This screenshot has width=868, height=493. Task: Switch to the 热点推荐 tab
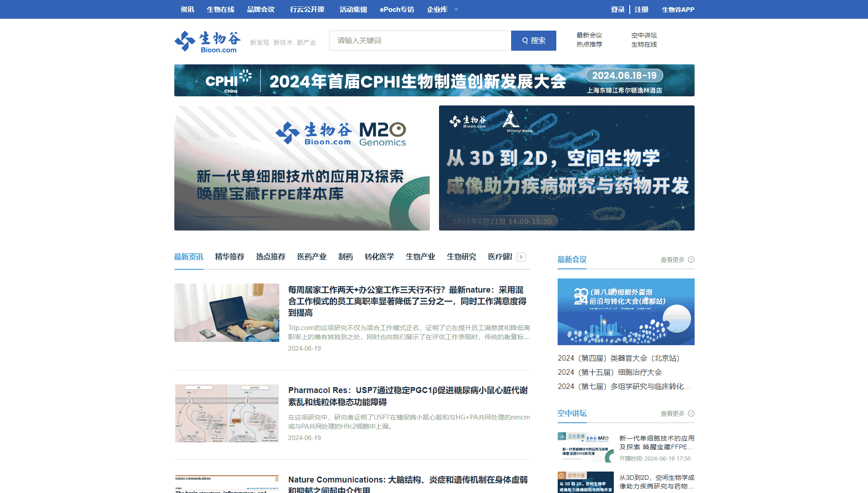tap(271, 257)
